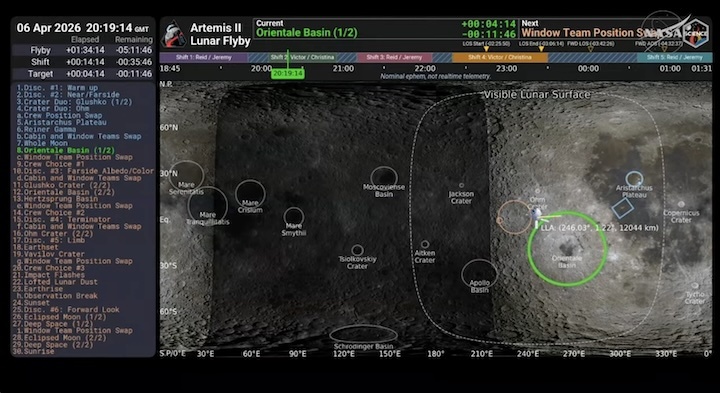Click the FWD LOS triangle marker
The image size is (720, 393).
(591, 49)
